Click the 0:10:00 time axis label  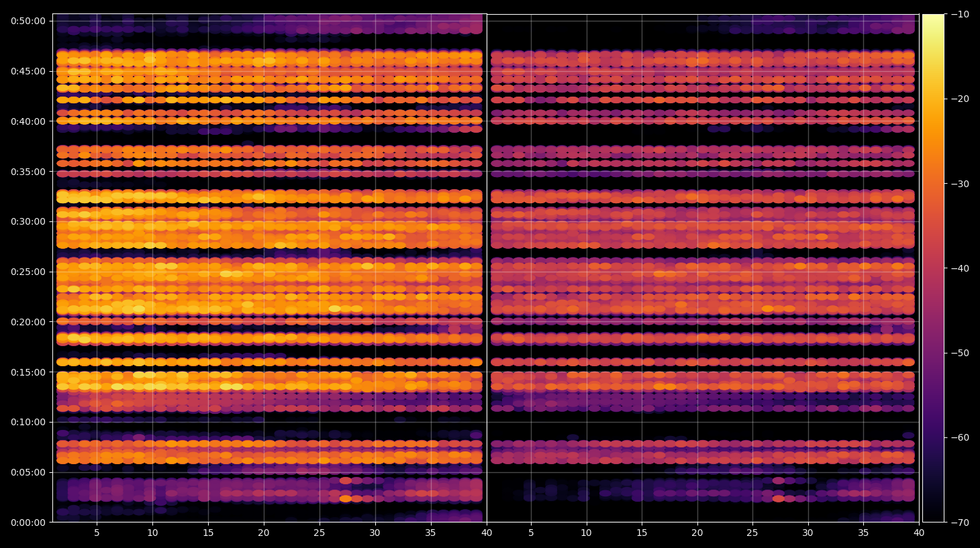click(28, 422)
